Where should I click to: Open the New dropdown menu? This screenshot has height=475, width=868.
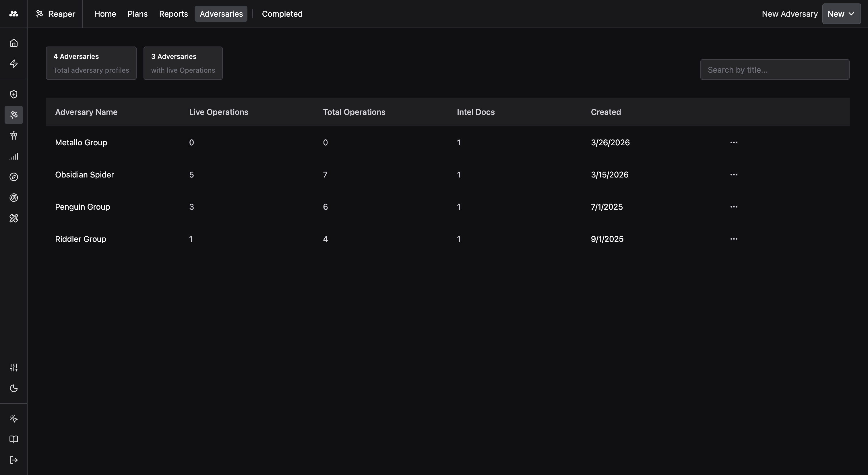(x=841, y=14)
